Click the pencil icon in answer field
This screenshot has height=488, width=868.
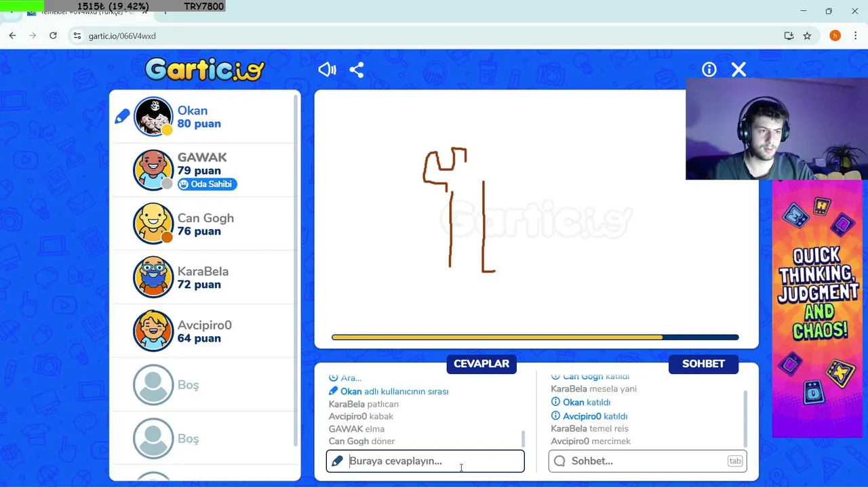[337, 461]
